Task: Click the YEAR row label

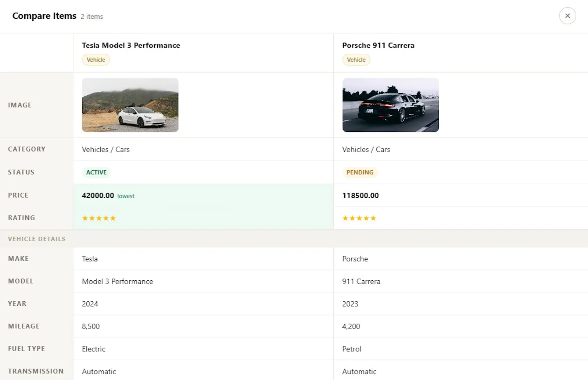Action: click(17, 303)
